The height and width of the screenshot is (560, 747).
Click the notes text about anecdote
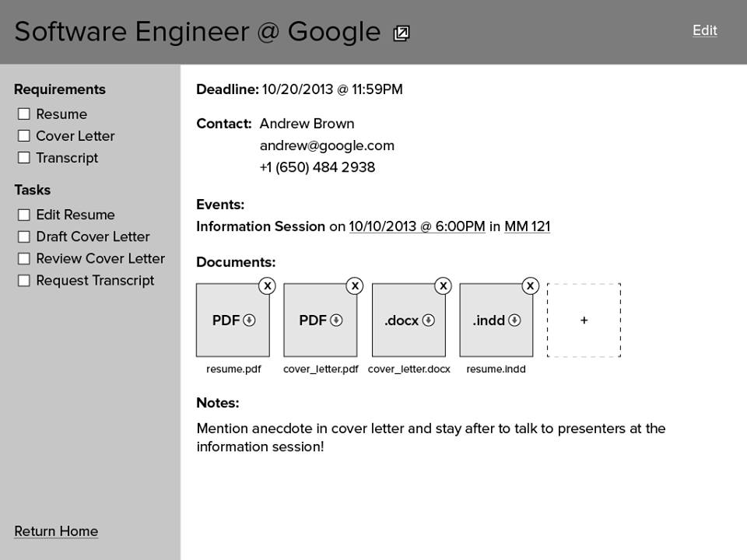430,438
